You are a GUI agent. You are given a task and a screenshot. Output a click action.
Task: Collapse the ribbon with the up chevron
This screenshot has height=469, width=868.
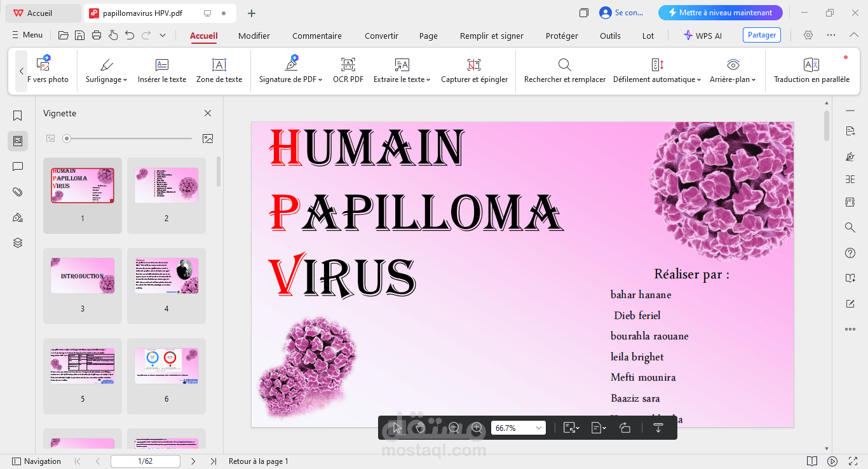click(x=853, y=36)
